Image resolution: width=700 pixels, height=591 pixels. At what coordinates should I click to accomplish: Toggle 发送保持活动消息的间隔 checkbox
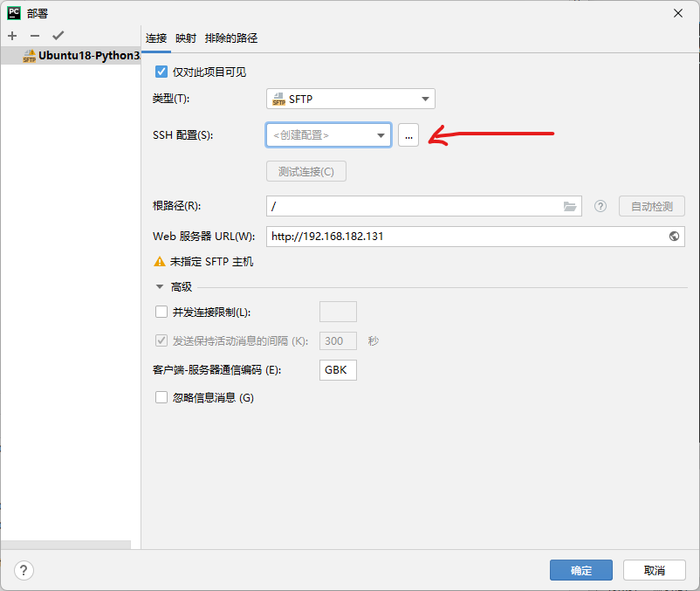click(x=161, y=340)
